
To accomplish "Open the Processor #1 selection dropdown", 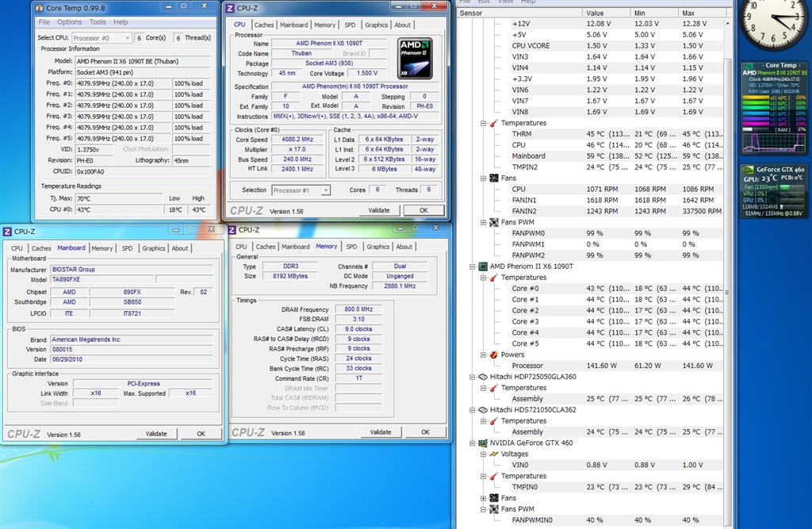I will pyautogui.click(x=301, y=190).
